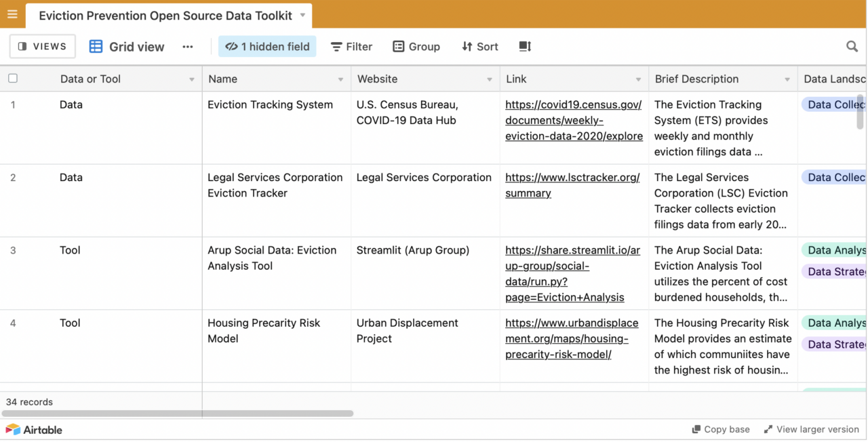The height and width of the screenshot is (442, 868).
Task: Click Copy base
Action: click(721, 430)
